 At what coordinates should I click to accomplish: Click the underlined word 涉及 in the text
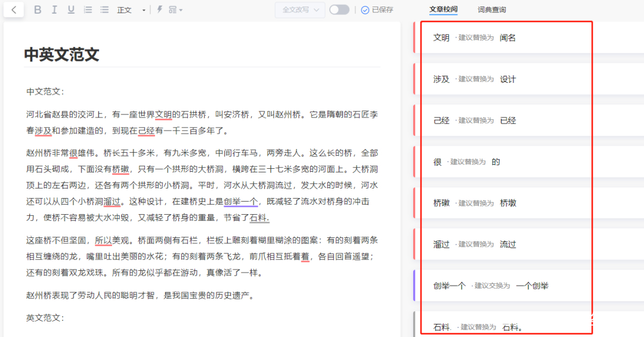(x=43, y=131)
